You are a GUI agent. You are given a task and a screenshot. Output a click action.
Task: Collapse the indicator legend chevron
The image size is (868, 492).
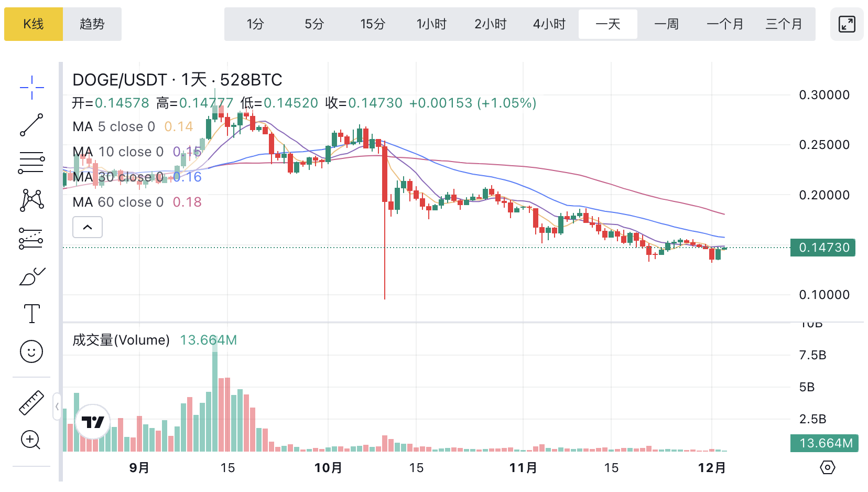88,227
